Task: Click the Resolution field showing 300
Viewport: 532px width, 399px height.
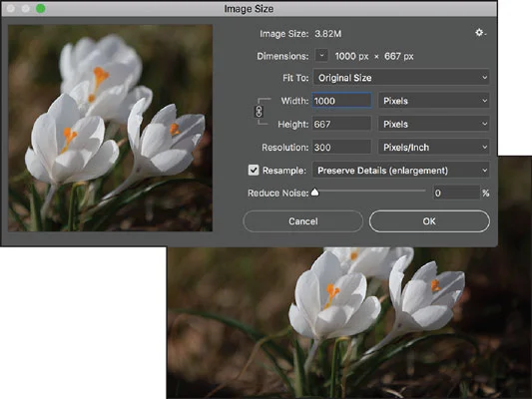Action: (x=341, y=147)
